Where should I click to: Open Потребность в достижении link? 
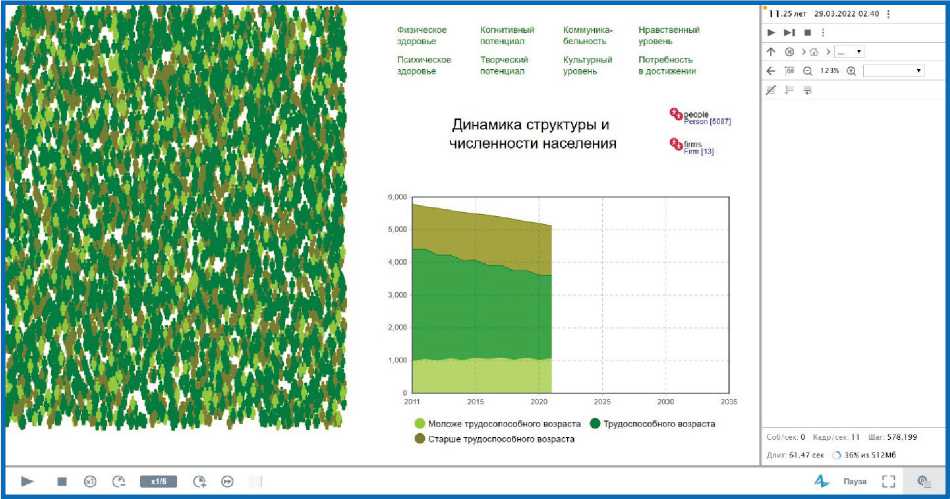click(666, 65)
